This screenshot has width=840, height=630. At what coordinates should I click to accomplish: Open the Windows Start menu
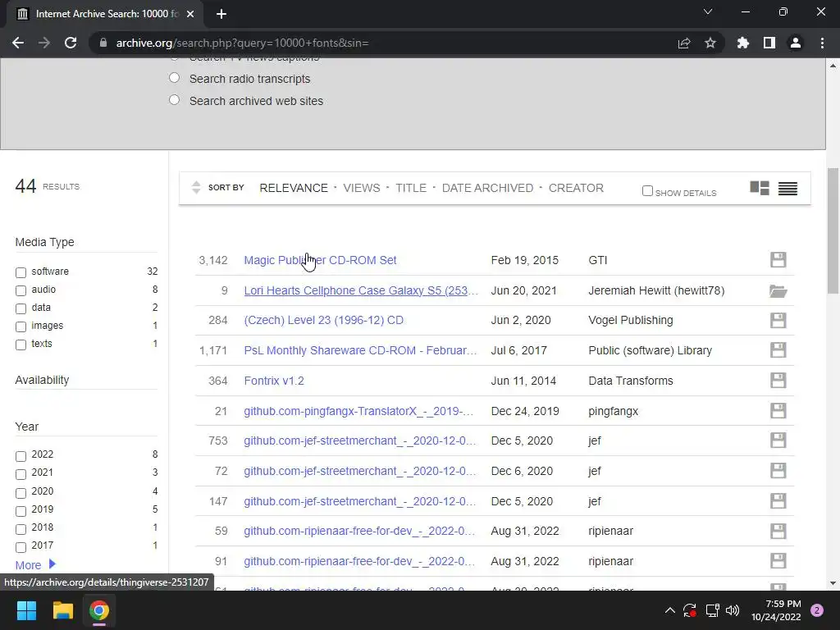(x=26, y=610)
